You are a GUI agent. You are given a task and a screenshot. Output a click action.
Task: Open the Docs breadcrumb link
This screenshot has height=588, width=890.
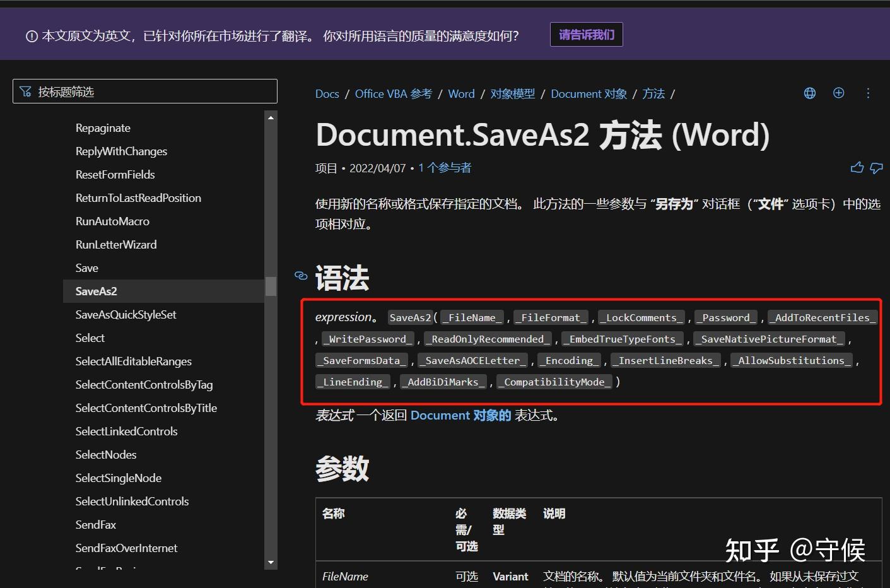pos(327,94)
